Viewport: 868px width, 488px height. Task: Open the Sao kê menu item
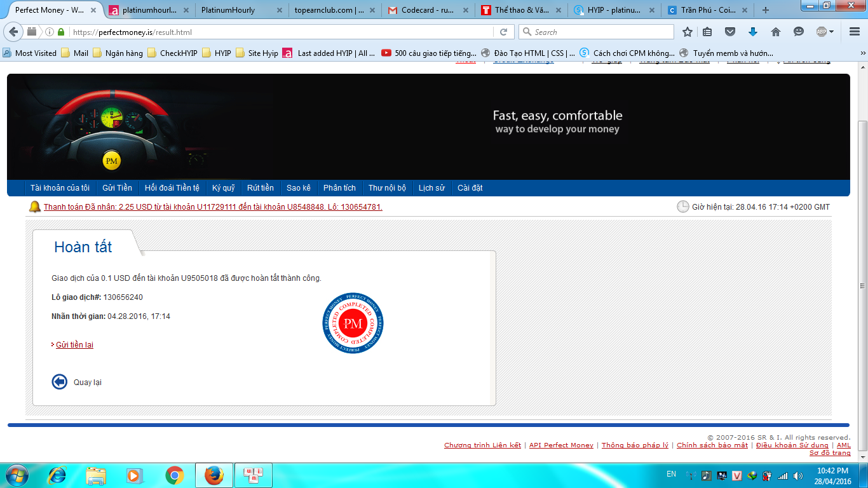point(299,188)
